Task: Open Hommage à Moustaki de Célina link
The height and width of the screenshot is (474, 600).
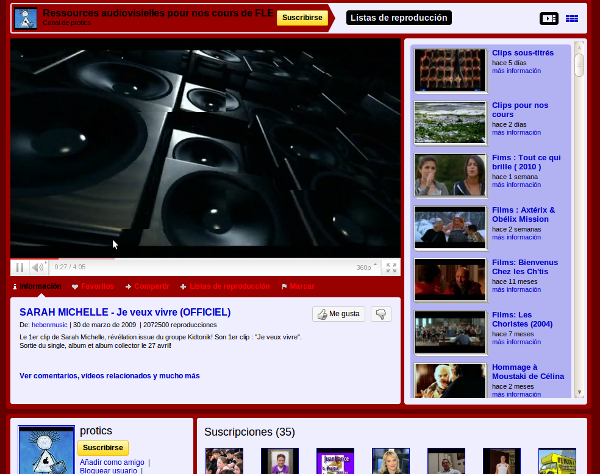Action: pos(528,372)
